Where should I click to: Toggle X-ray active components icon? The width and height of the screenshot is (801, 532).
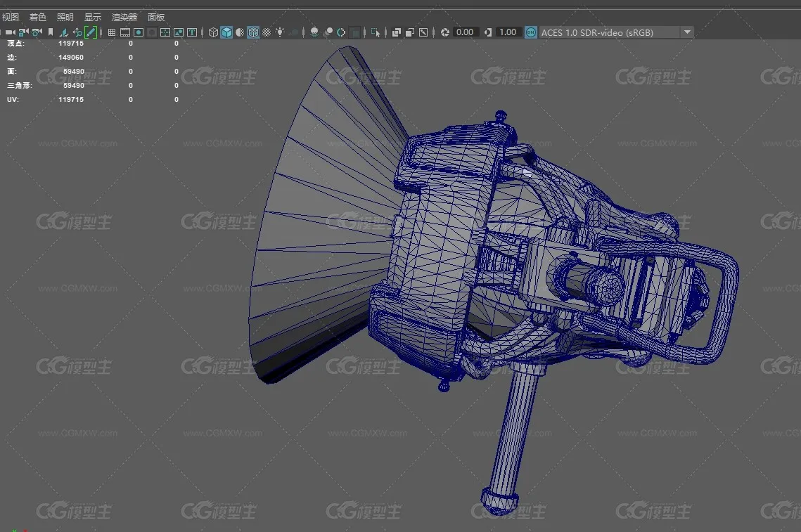(410, 32)
